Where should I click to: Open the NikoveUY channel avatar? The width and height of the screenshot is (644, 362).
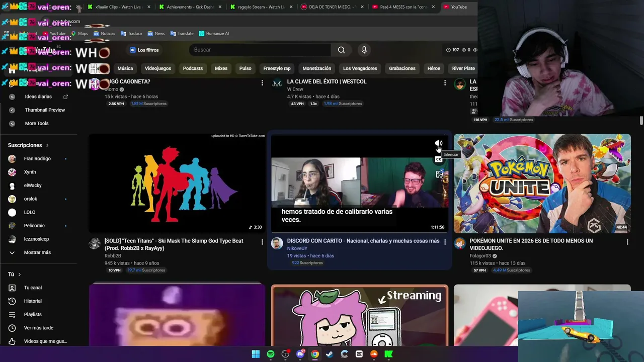click(x=277, y=244)
